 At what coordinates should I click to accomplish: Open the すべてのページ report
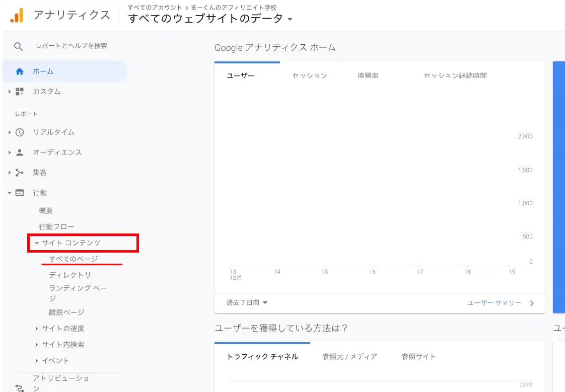point(74,259)
